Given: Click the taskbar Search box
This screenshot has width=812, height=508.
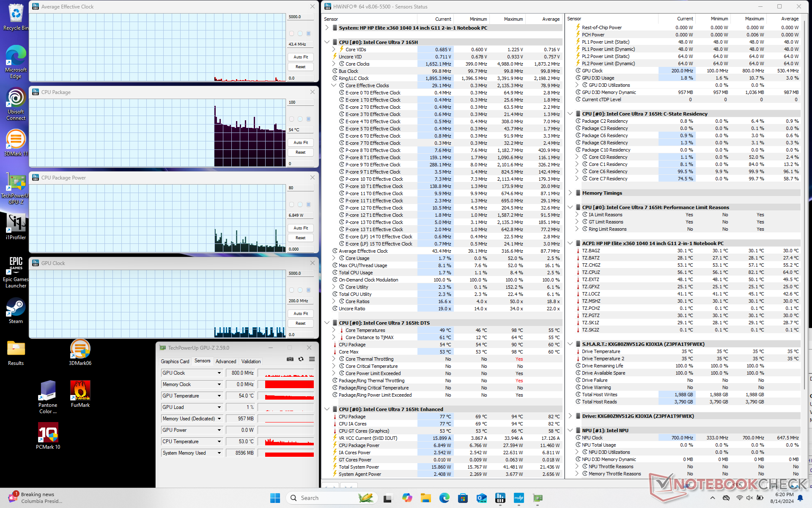Looking at the screenshot, I should click(331, 498).
